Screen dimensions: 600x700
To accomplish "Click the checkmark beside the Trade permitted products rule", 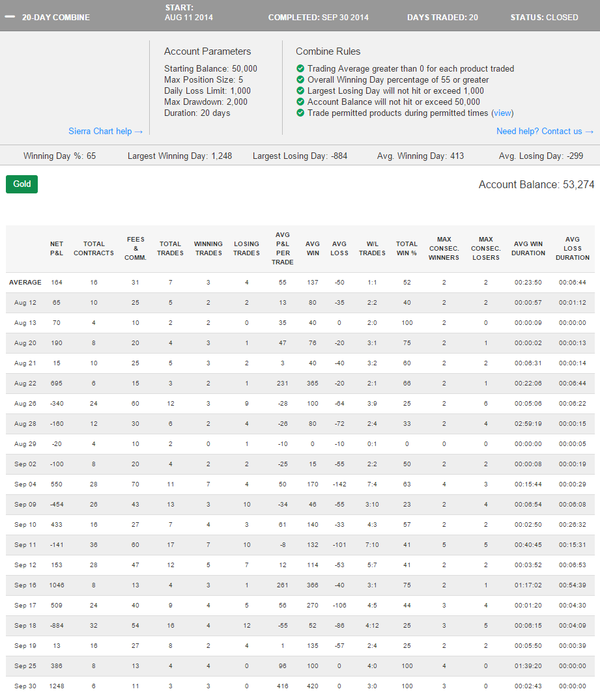I will [x=300, y=113].
